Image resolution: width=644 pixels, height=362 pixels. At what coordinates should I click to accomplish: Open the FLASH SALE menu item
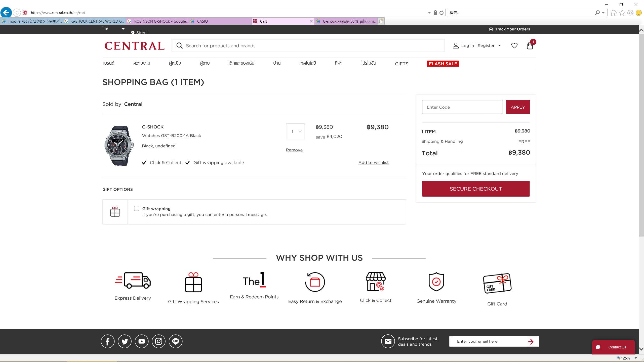pos(443,64)
